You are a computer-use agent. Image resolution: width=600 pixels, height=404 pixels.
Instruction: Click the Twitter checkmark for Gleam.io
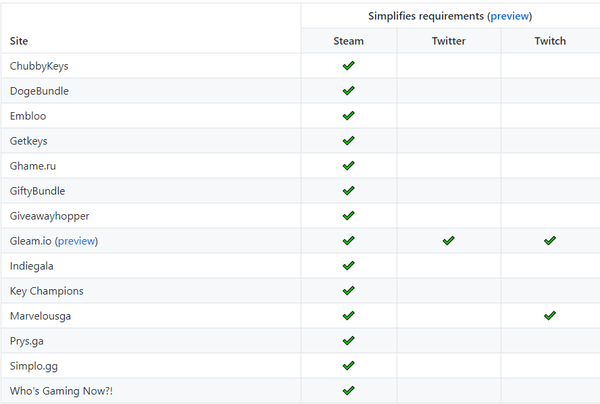[x=448, y=241]
